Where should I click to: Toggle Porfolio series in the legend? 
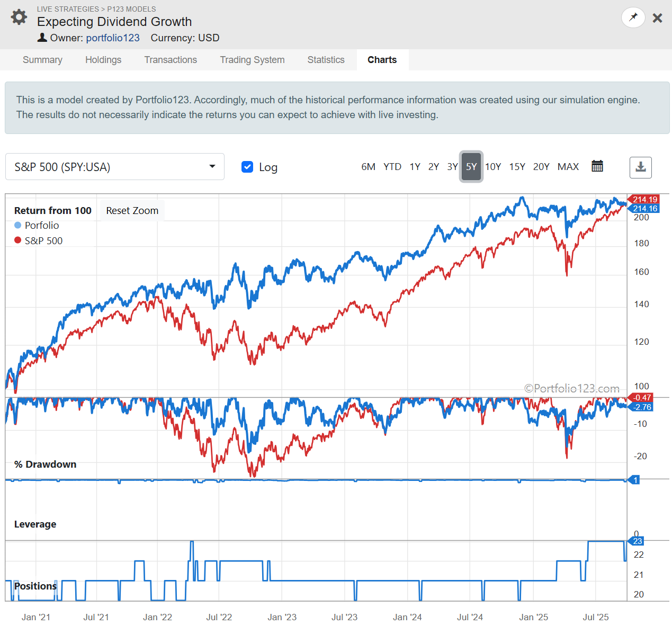(37, 226)
